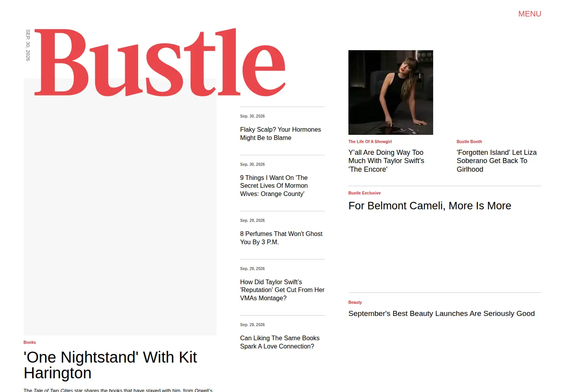565x392 pixels.
Task: Select the Books category label
Action: click(x=30, y=342)
